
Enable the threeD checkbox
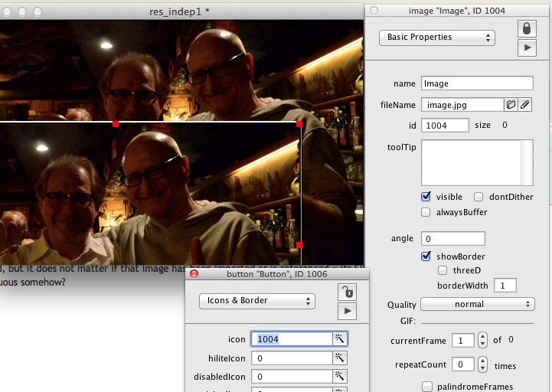(443, 270)
